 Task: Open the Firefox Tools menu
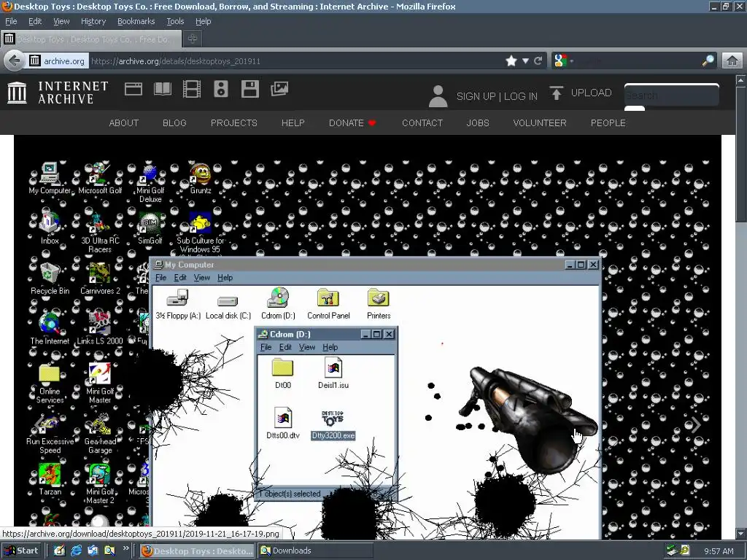[175, 21]
